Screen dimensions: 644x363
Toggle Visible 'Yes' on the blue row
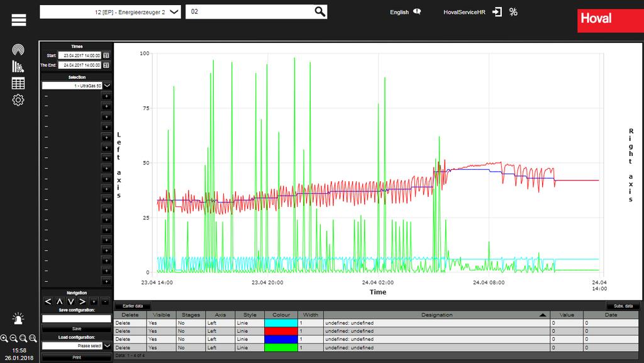[152, 339]
